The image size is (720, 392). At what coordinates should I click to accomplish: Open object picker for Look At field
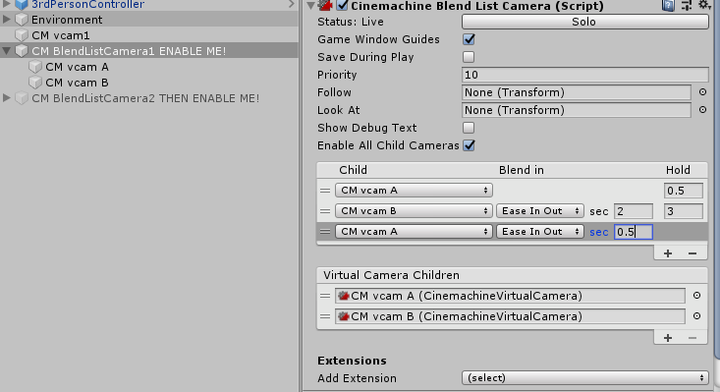[703, 110]
